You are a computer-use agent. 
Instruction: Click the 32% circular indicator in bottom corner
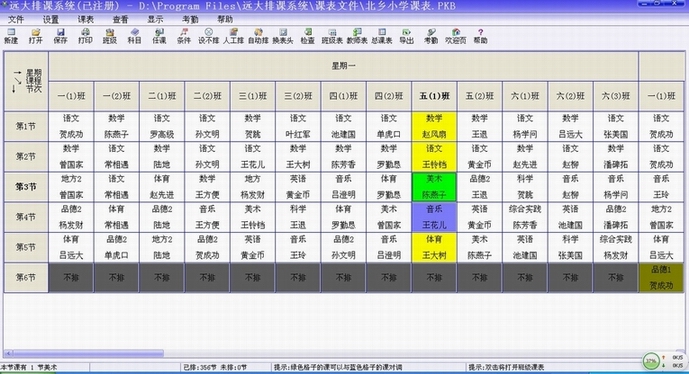651,361
